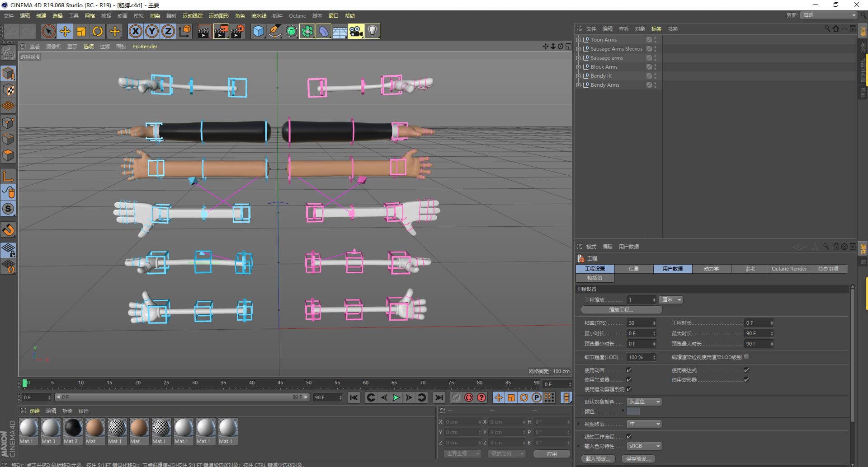Screen dimensions: 868x467
Task: Toggle autokeying button
Action: coord(469,397)
